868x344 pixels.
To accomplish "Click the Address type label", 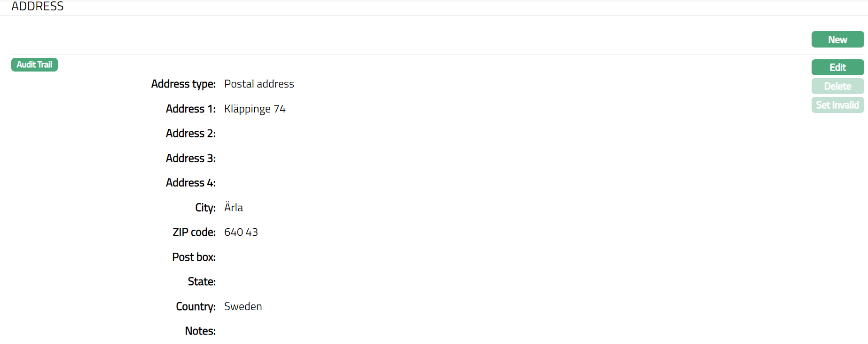I will point(183,84).
